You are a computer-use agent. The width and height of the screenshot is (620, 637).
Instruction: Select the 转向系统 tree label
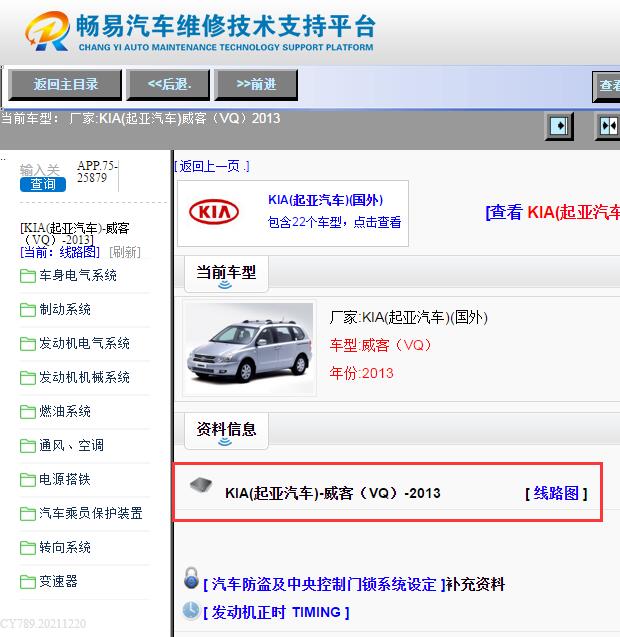point(65,547)
